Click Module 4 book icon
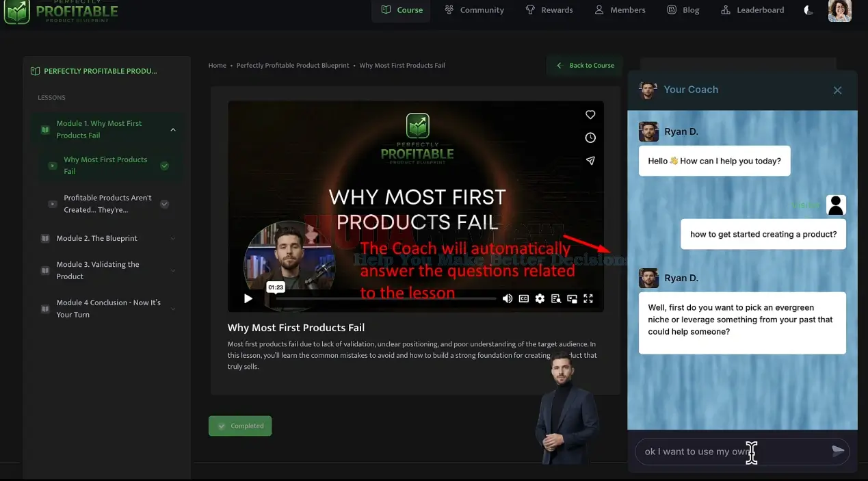868x481 pixels. pos(45,309)
